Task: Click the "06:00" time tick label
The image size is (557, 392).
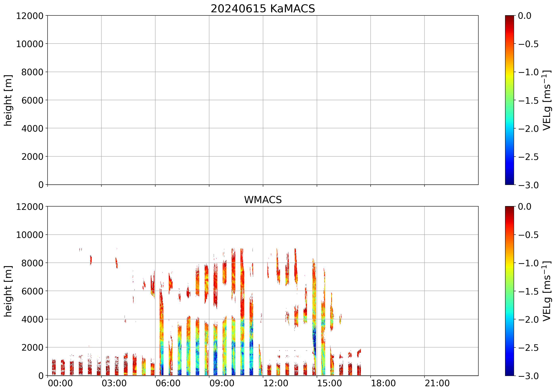Action: [x=168, y=383]
